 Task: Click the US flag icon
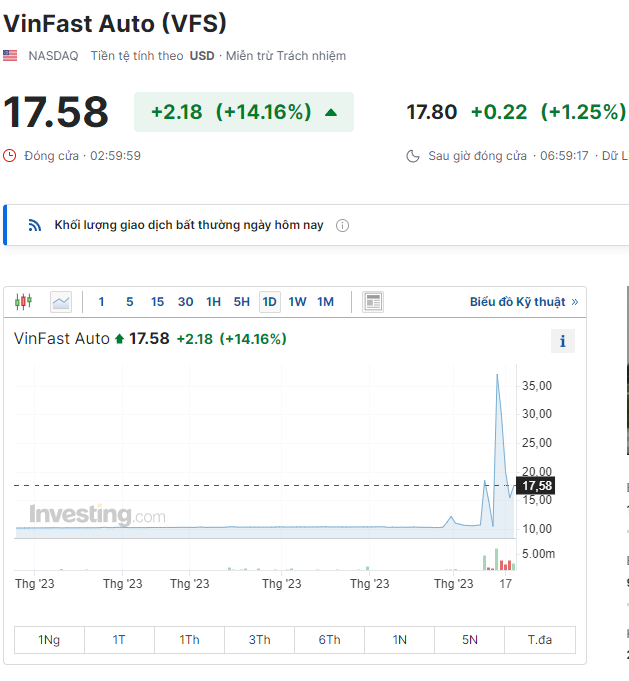coord(10,56)
